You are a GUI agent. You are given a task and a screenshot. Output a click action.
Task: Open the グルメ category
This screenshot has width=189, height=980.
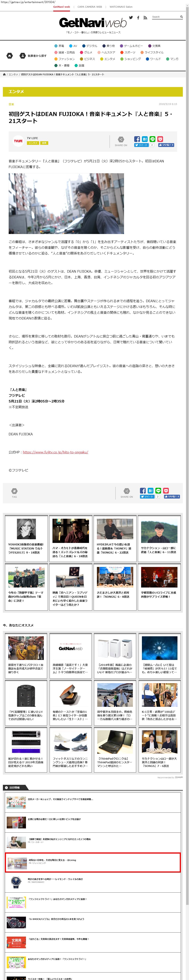86,52
